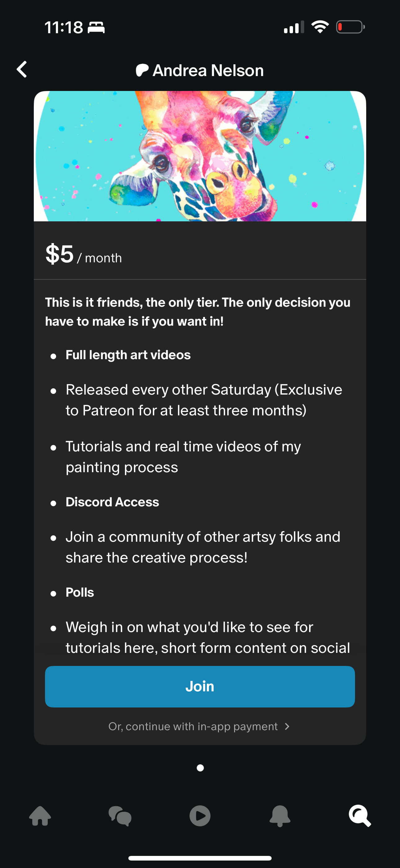This screenshot has height=868, width=400.
Task: Tap the giraffe painting banner image
Action: tap(200, 156)
